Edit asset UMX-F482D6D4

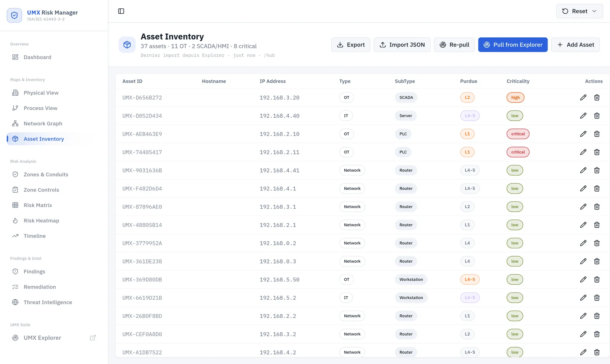[x=583, y=188]
